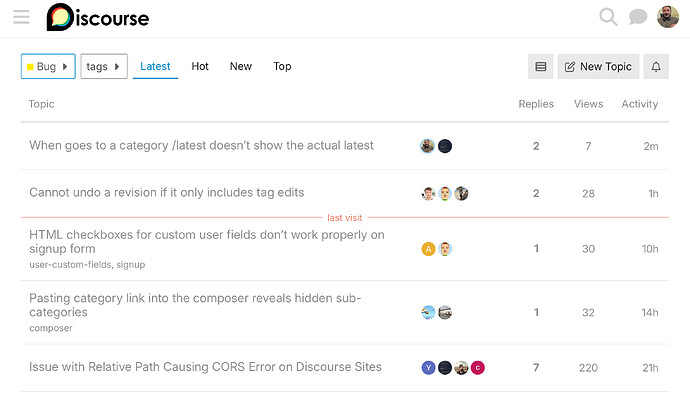Click '1h' activity on 'Cannot undo a revision'
The width and height of the screenshot is (690, 394).
click(x=653, y=194)
